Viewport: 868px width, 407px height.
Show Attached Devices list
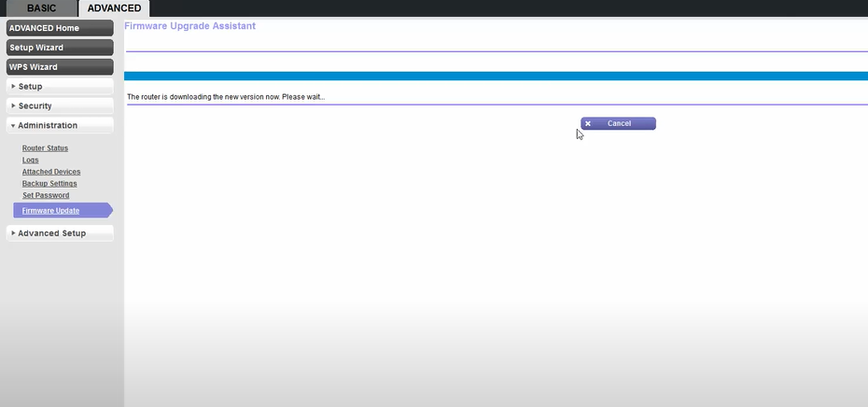click(51, 172)
